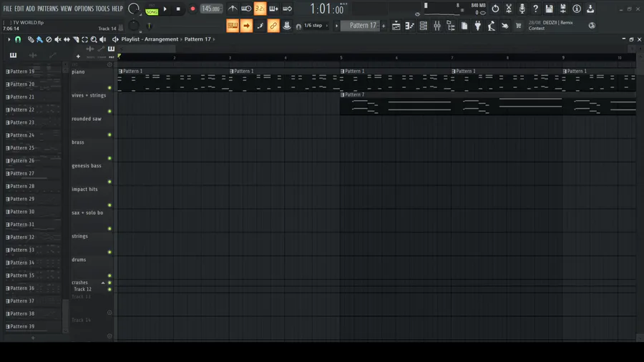Open the Browser via toolbar icon

451,26
